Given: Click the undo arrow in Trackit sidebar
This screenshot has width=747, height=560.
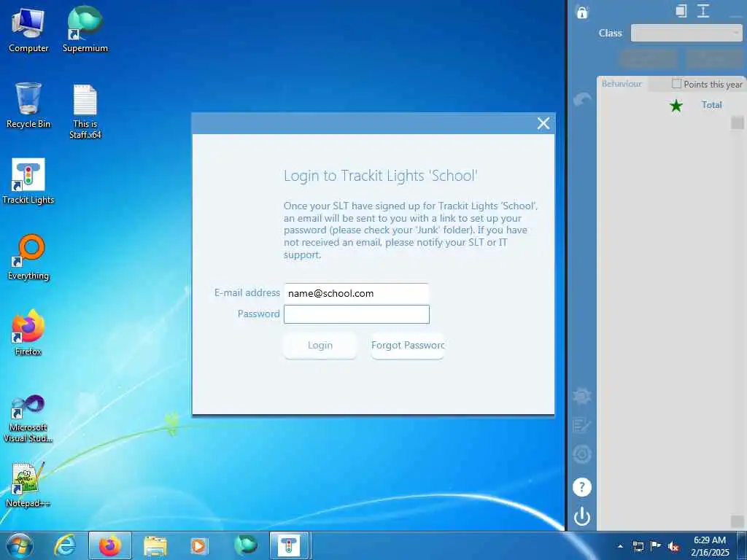Looking at the screenshot, I should 581,99.
